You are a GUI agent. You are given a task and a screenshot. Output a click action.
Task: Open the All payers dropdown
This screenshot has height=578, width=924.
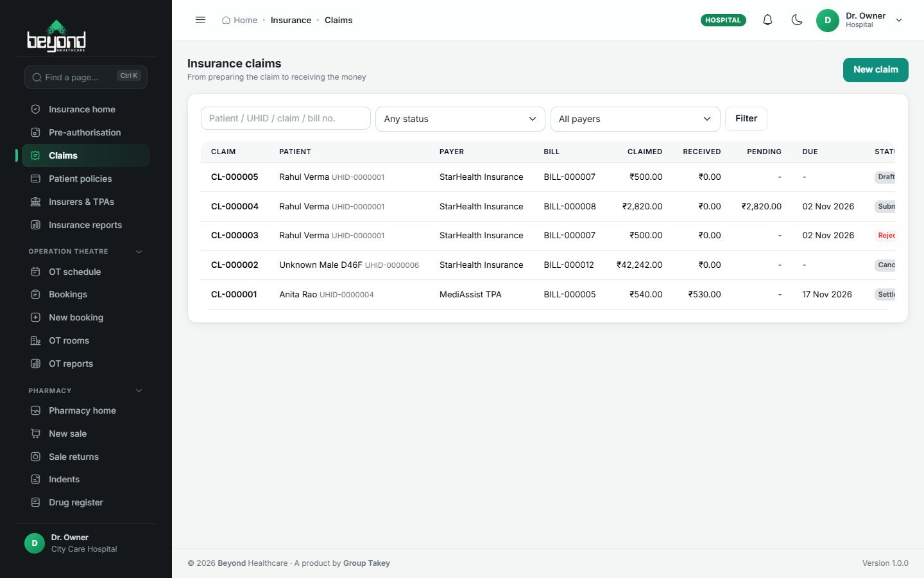(635, 119)
